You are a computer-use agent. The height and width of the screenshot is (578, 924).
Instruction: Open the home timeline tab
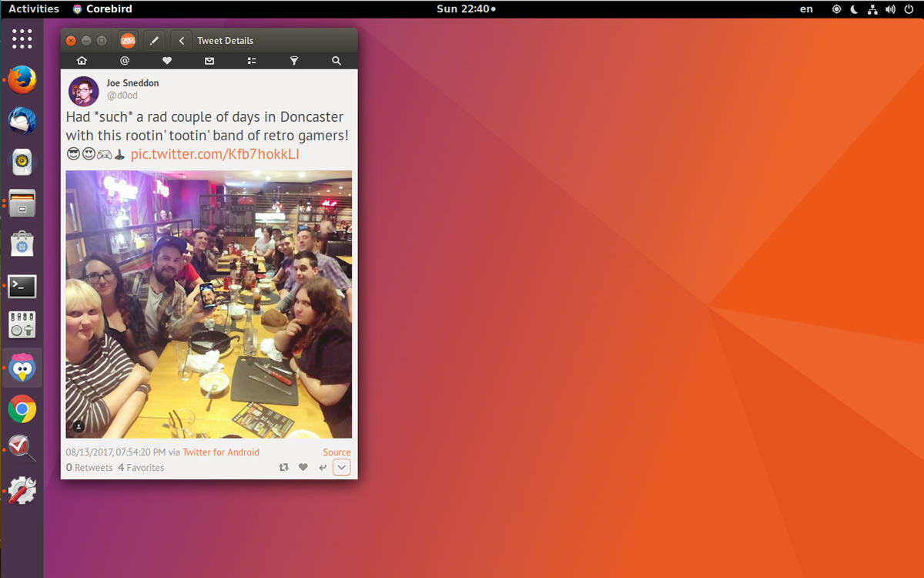pyautogui.click(x=82, y=61)
